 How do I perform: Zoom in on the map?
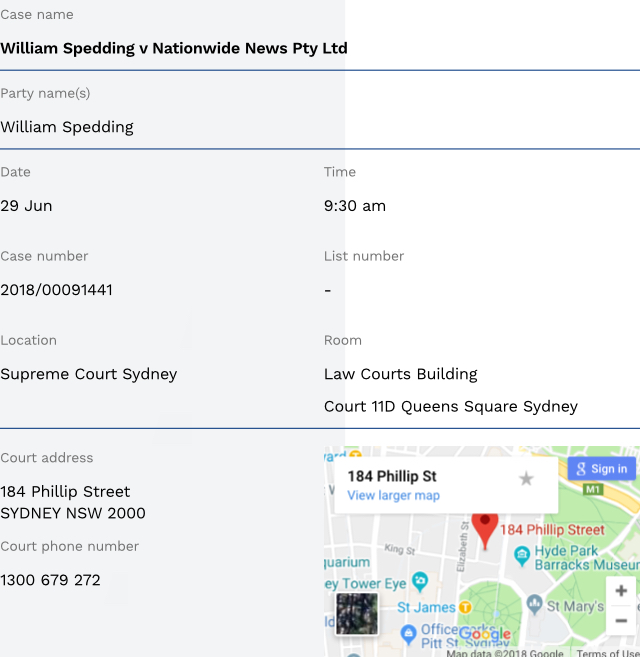[621, 591]
